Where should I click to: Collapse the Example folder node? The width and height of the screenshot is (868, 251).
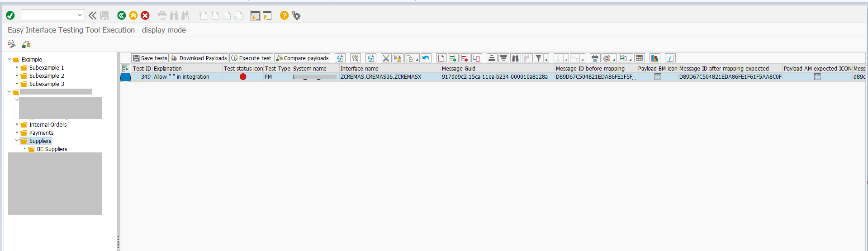[9, 59]
